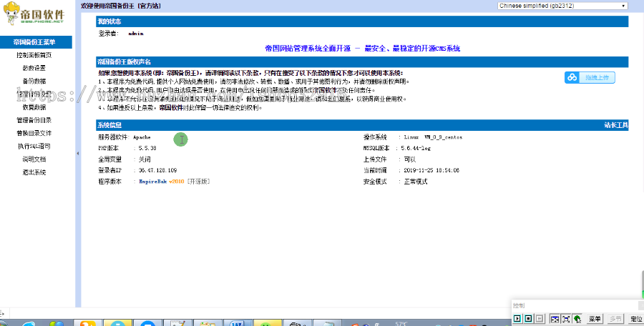Click stop icon in 控制 panel
644x326 pixels.
click(529, 319)
